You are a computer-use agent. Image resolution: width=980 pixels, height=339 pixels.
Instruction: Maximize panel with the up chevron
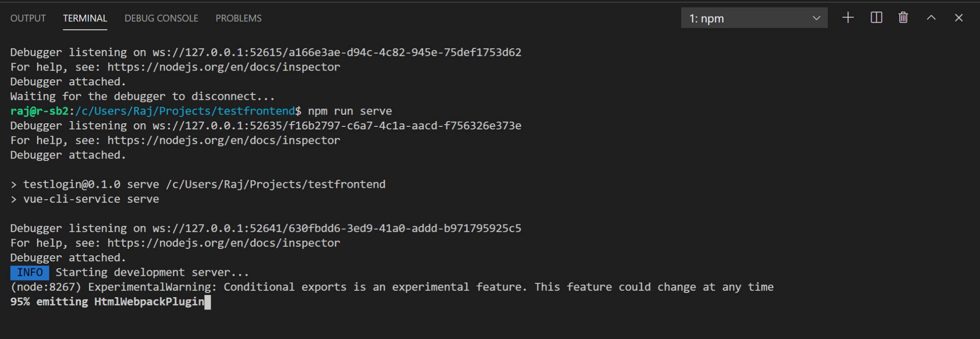pos(931,18)
